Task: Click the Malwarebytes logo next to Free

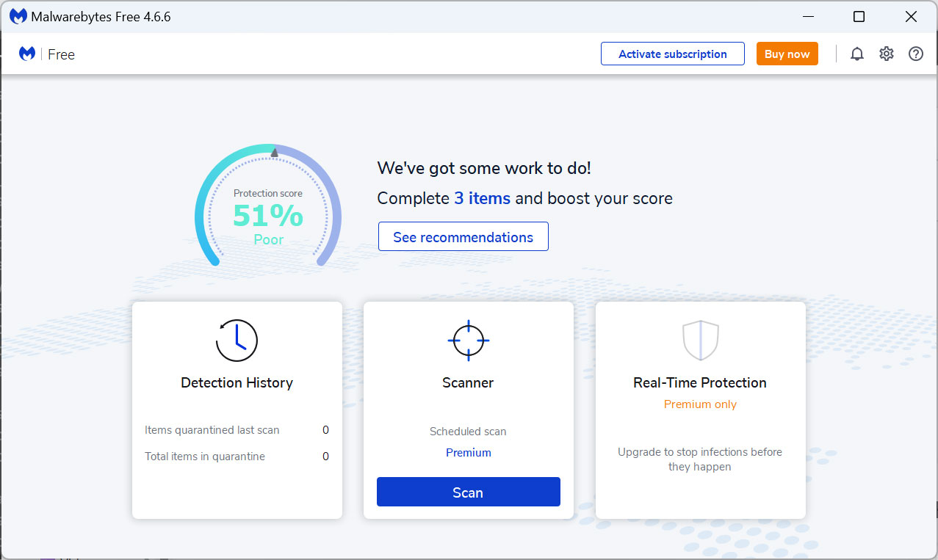Action: click(x=27, y=54)
